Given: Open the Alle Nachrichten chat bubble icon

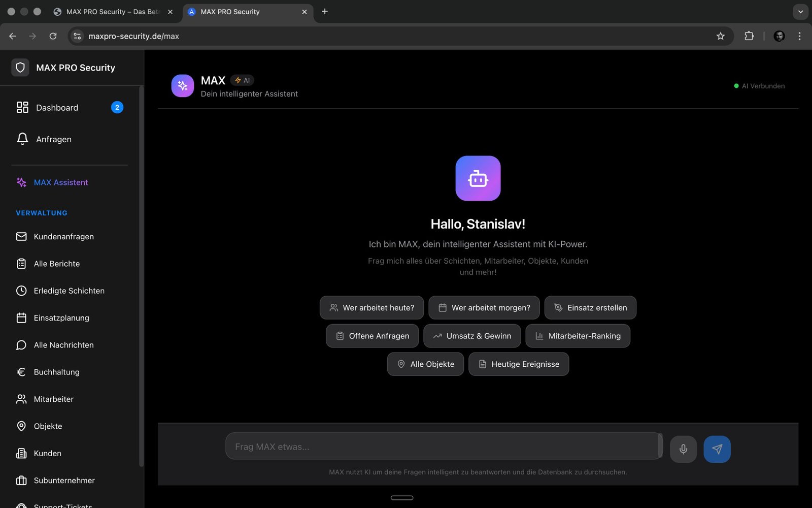Looking at the screenshot, I should coord(21,344).
